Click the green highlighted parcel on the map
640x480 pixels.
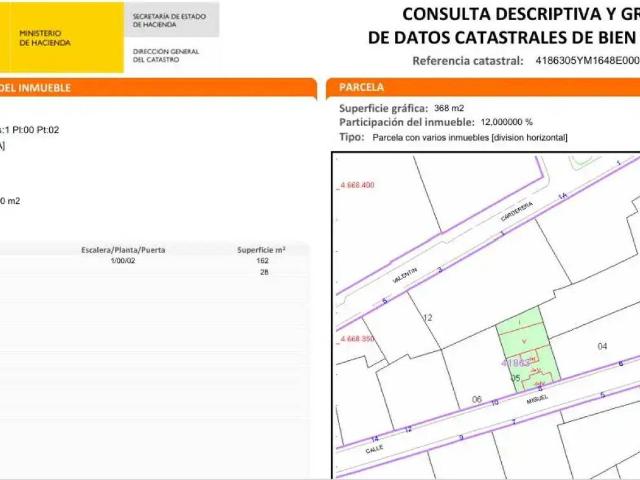pyautogui.click(x=527, y=347)
